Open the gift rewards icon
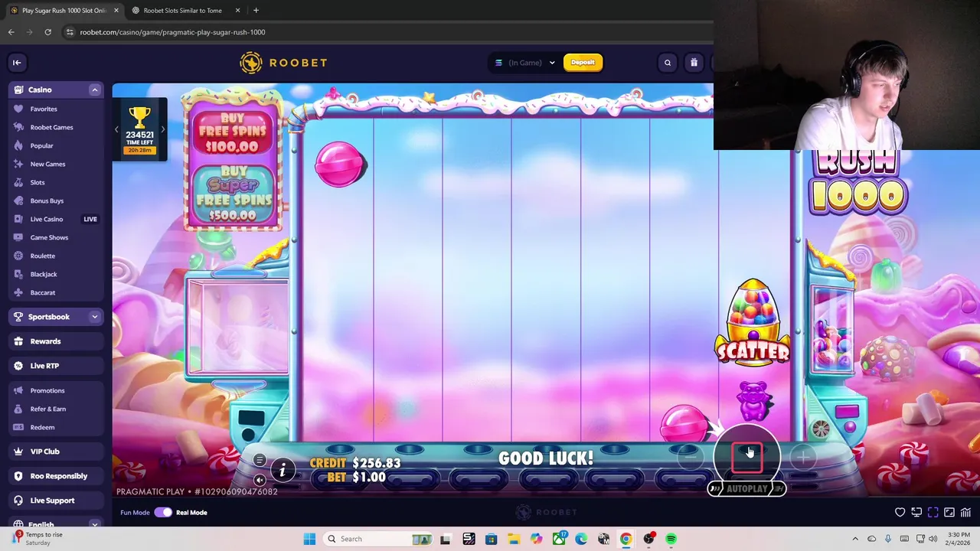Screen dimensions: 980x551 [694, 63]
